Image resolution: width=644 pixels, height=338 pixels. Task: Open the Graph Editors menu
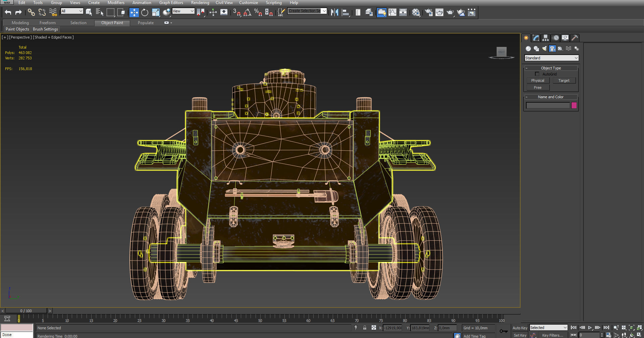coord(171,3)
